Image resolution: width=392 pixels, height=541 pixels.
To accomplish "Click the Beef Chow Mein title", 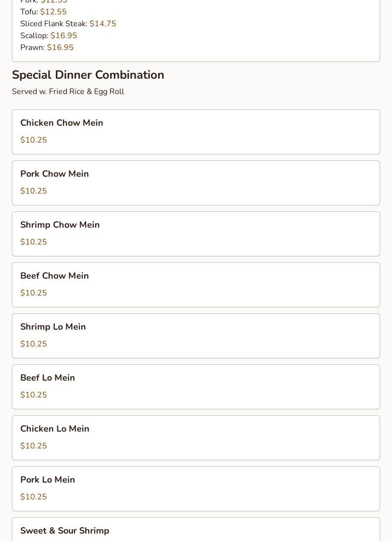I will coord(54,276).
